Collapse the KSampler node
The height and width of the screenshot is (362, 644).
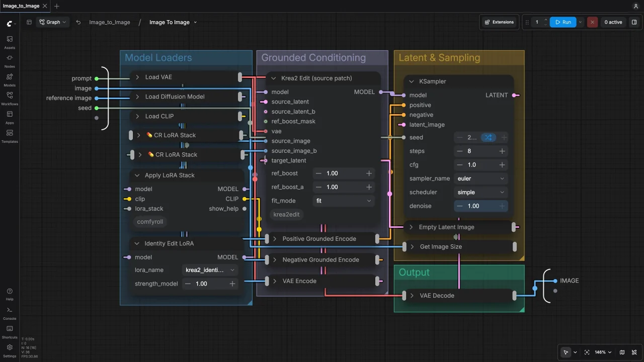pyautogui.click(x=412, y=81)
